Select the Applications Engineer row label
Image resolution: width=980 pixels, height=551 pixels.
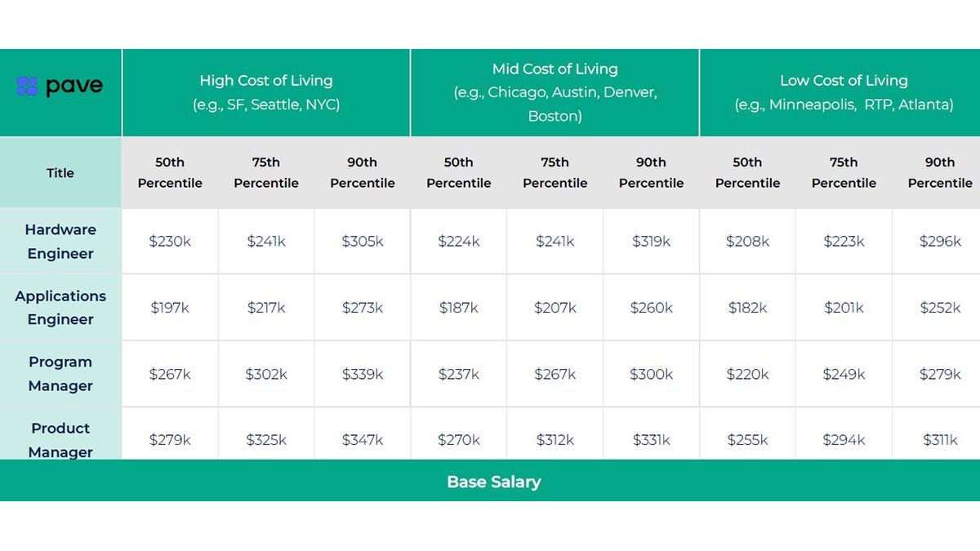pos(60,308)
